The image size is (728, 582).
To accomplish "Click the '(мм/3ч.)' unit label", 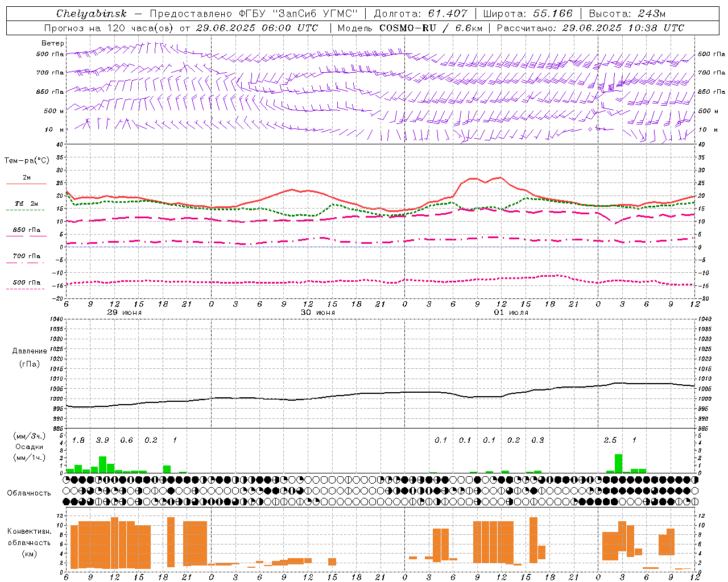I will (29, 436).
